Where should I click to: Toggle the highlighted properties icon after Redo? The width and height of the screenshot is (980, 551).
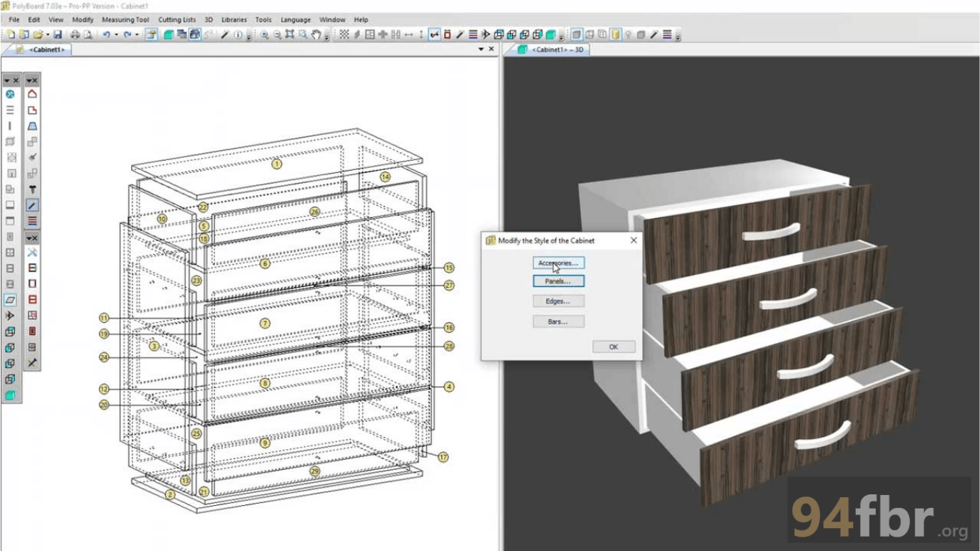tap(151, 34)
